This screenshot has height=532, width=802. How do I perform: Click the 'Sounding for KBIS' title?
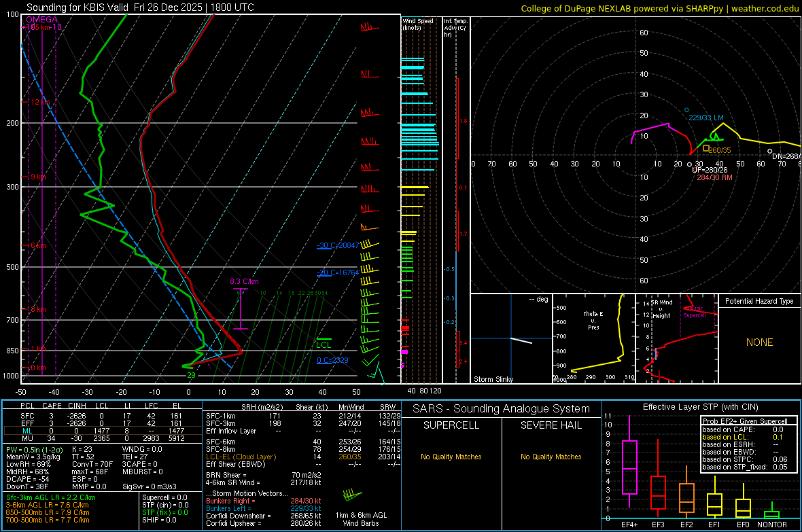(x=140, y=7)
